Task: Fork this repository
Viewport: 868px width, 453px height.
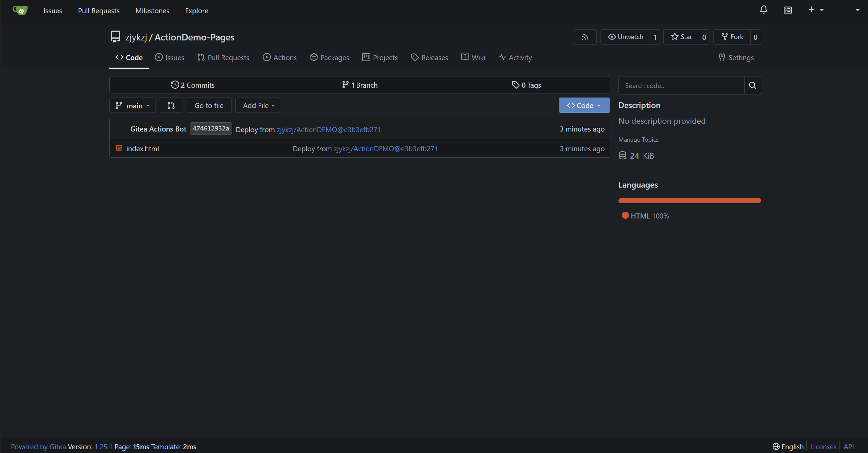Action: 732,37
